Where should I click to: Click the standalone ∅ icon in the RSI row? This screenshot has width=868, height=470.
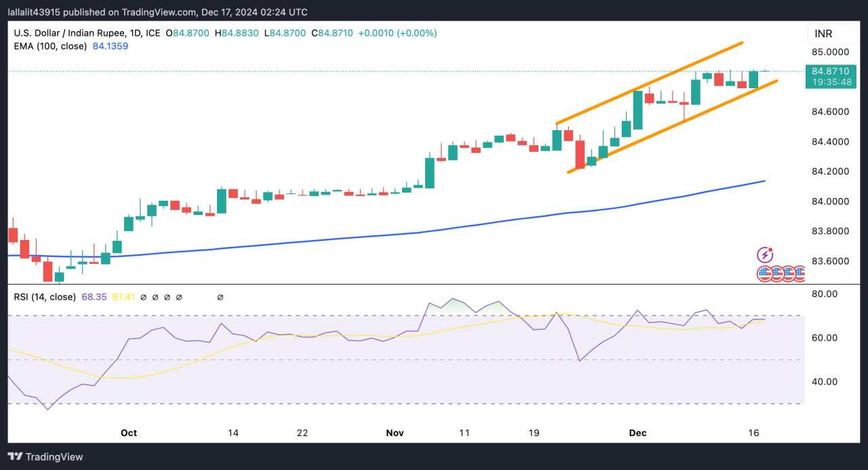click(220, 297)
